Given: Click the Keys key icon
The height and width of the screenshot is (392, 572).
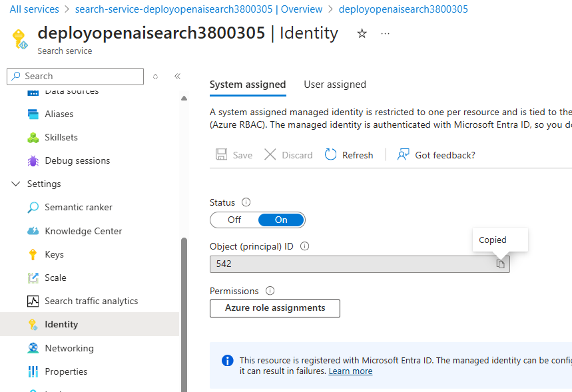Looking at the screenshot, I should pos(33,254).
